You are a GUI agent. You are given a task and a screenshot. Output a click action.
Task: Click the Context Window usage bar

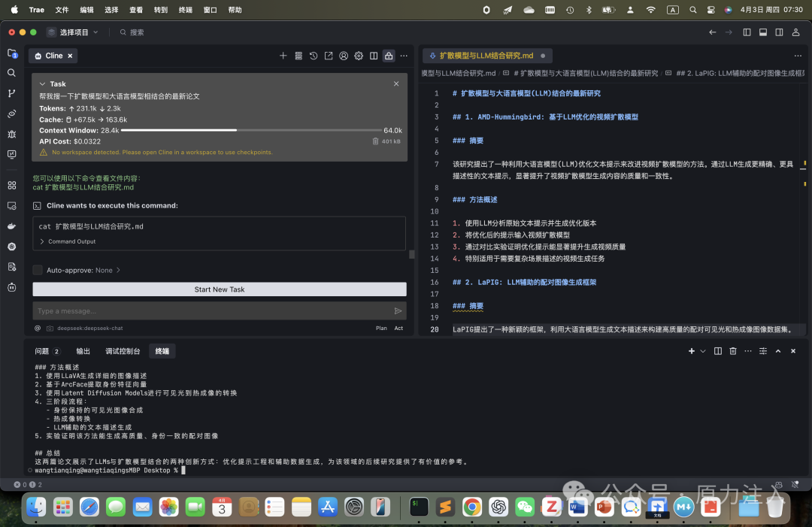coord(251,131)
